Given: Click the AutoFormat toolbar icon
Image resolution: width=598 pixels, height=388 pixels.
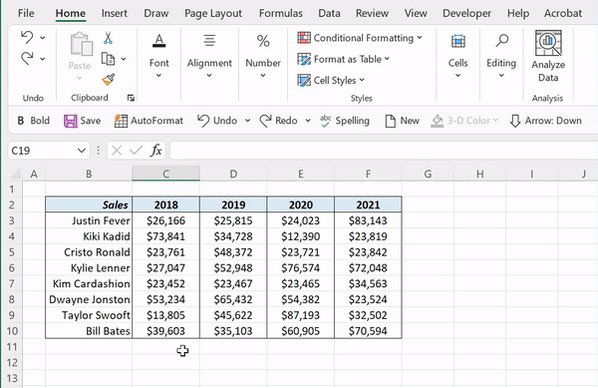Looking at the screenshot, I should coord(121,121).
